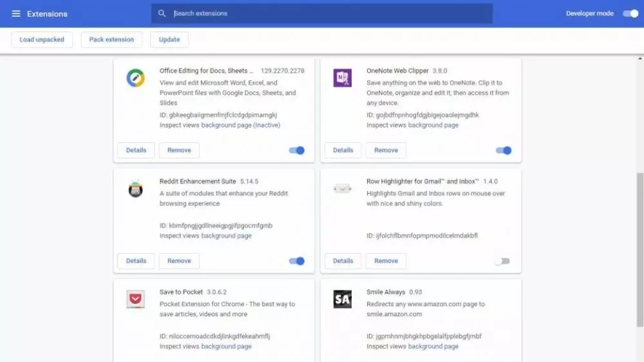Click Load unpacked button
644x362 pixels.
coord(42,39)
